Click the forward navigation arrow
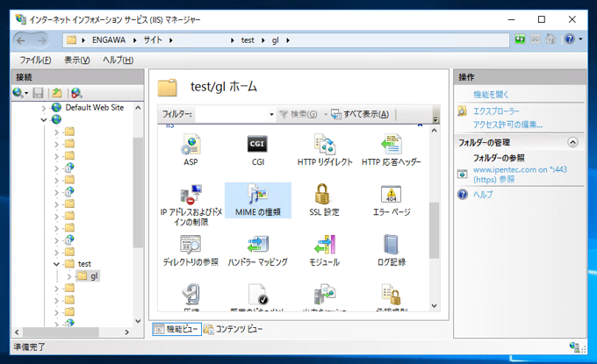This screenshot has height=364, width=597. coord(41,40)
